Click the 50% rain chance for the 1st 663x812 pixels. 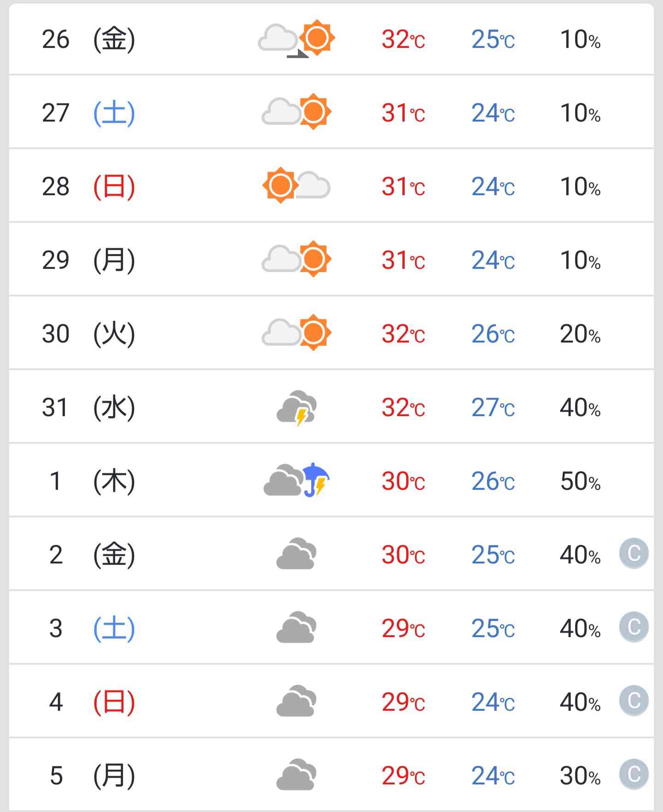click(x=581, y=481)
